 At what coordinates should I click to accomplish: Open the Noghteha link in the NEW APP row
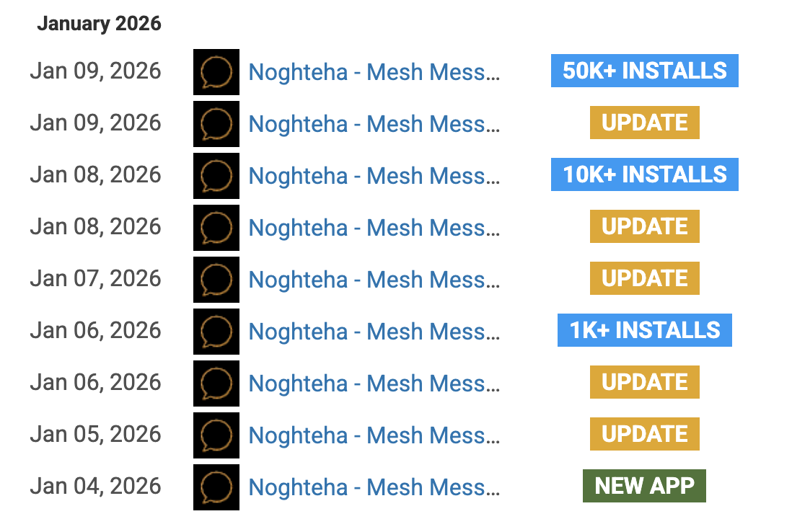[x=374, y=487]
